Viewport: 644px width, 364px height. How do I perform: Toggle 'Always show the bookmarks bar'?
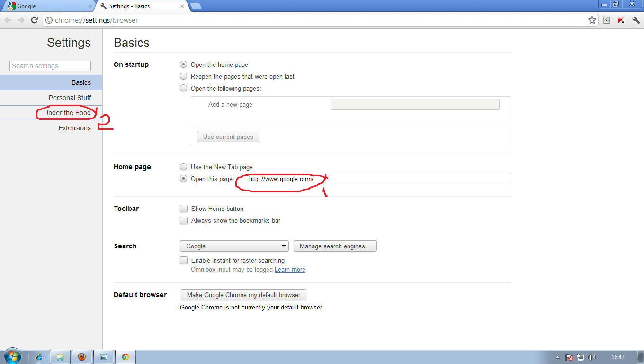point(184,220)
